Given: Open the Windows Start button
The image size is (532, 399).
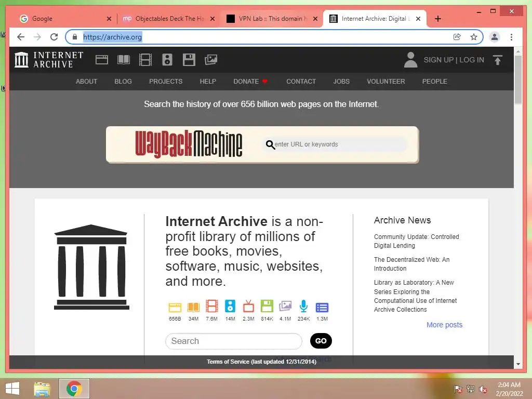Looking at the screenshot, I should 12,389.
